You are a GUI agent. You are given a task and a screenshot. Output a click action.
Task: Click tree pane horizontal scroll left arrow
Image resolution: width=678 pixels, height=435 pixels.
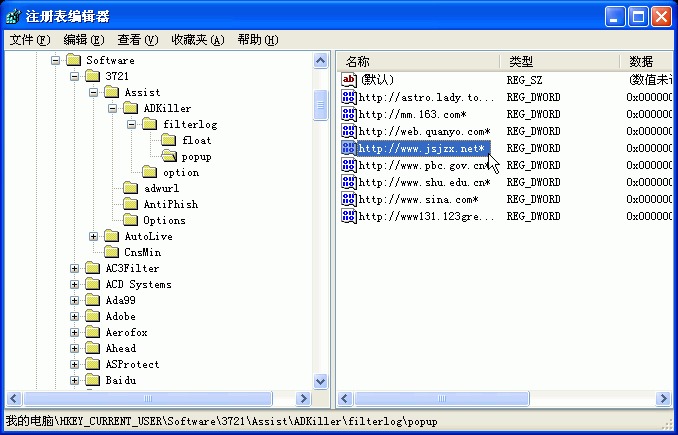[13, 398]
